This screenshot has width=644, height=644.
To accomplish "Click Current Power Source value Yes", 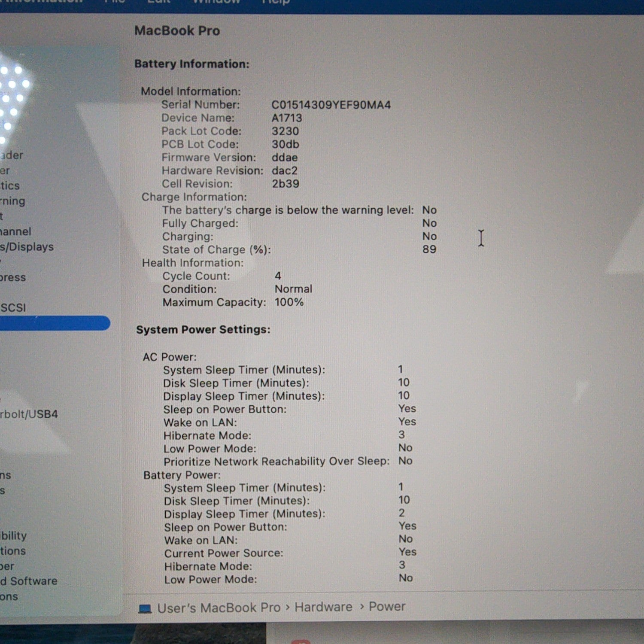I will [407, 552].
